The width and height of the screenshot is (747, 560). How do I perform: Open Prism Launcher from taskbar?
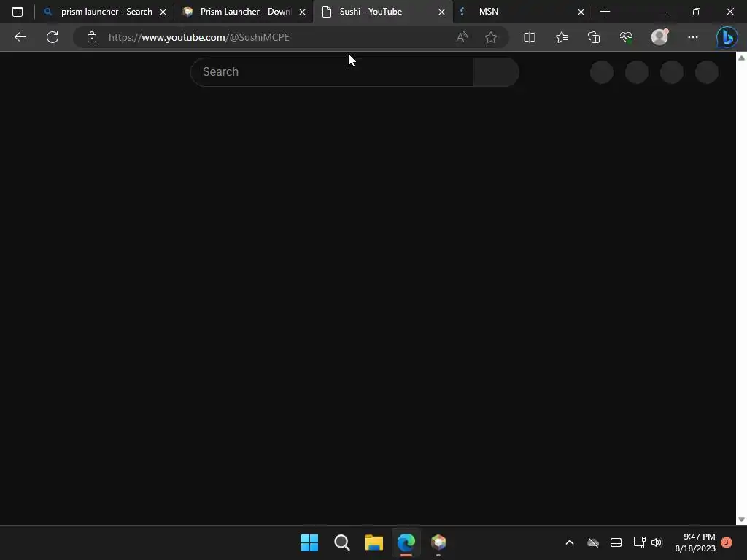(438, 542)
